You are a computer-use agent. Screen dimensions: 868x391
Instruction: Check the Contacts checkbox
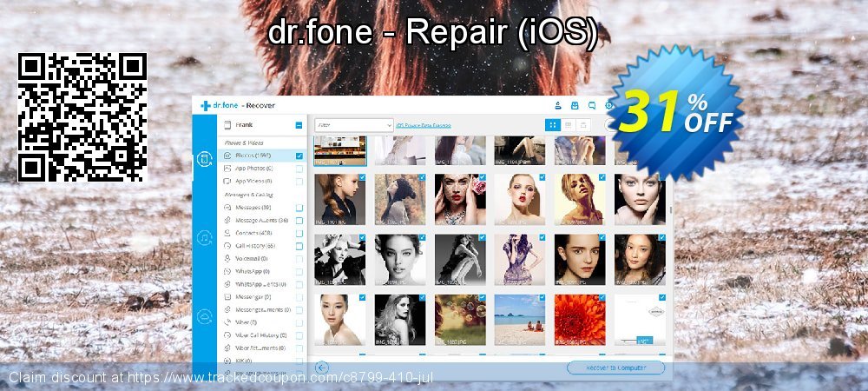[x=299, y=233]
